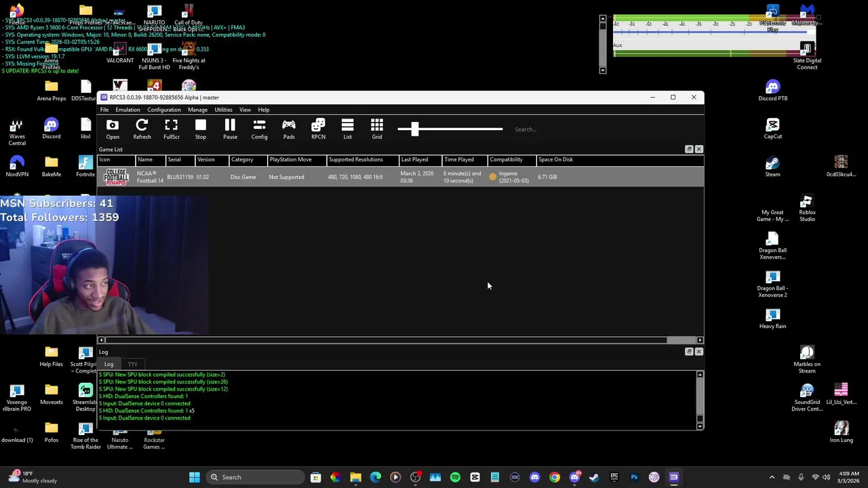Open the Discord PTB desktop shortcut
The height and width of the screenshot is (488, 868).
pyautogui.click(x=772, y=90)
